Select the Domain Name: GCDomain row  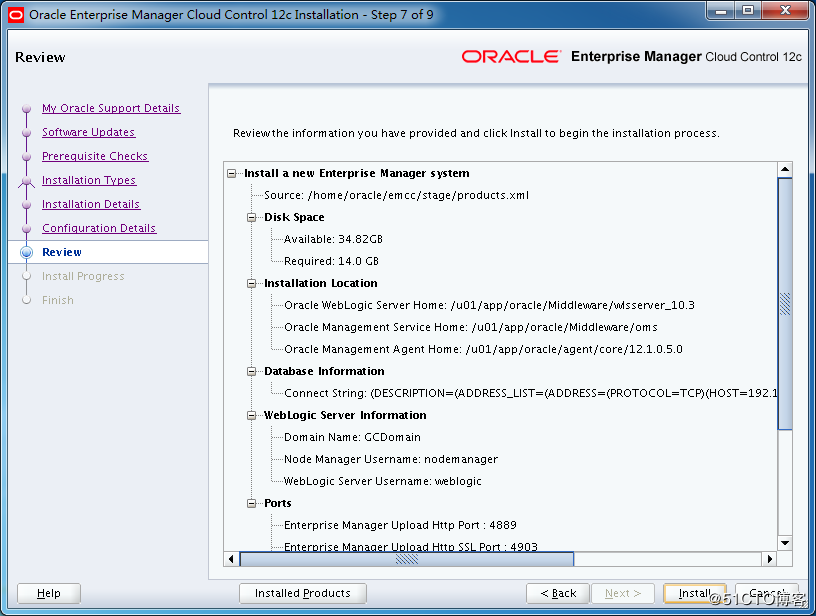point(352,438)
